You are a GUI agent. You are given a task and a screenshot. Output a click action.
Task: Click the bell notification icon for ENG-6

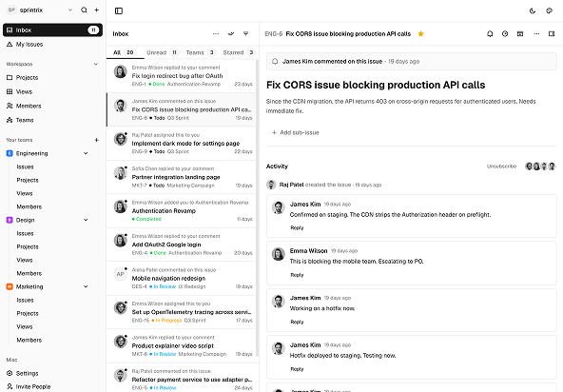(x=490, y=33)
